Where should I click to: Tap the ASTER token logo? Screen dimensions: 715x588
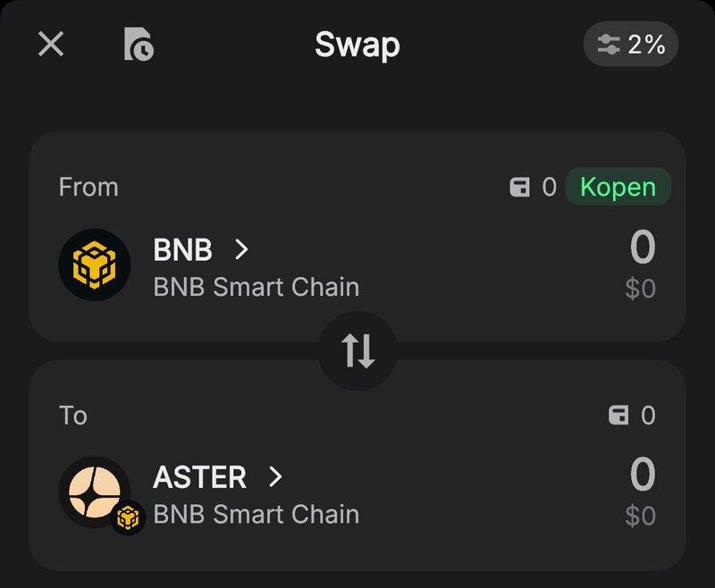click(x=95, y=492)
